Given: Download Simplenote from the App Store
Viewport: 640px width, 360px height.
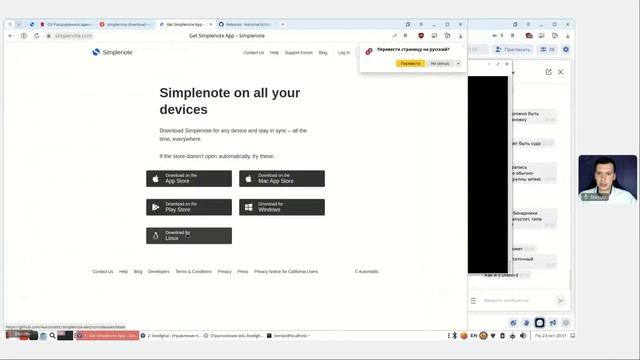Looking at the screenshot, I should [x=189, y=178].
